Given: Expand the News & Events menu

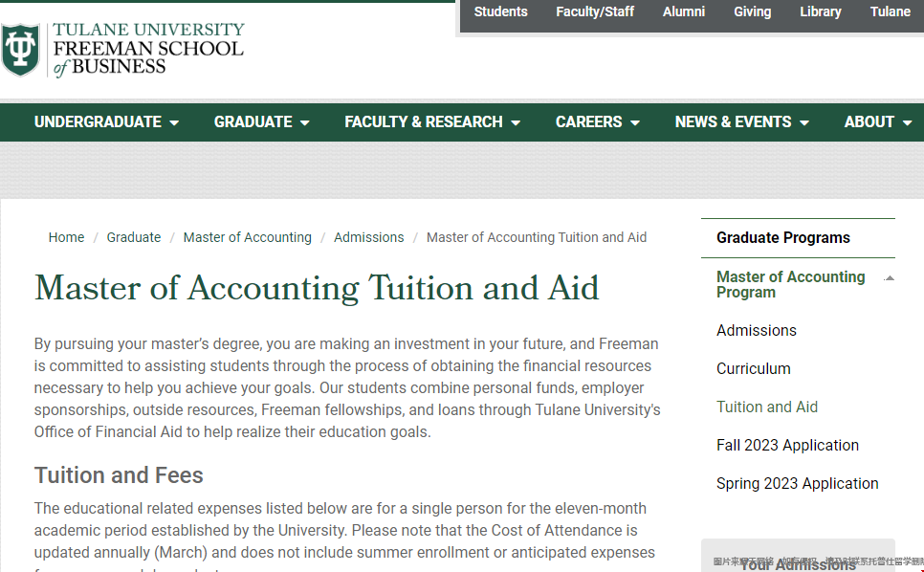Looking at the screenshot, I should click(742, 121).
